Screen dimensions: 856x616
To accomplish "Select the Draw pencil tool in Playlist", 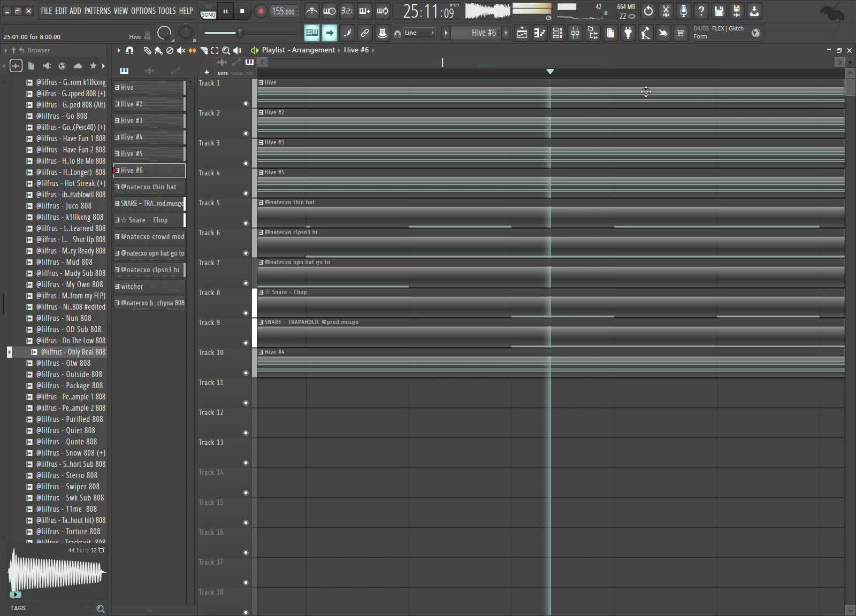I will pos(147,50).
